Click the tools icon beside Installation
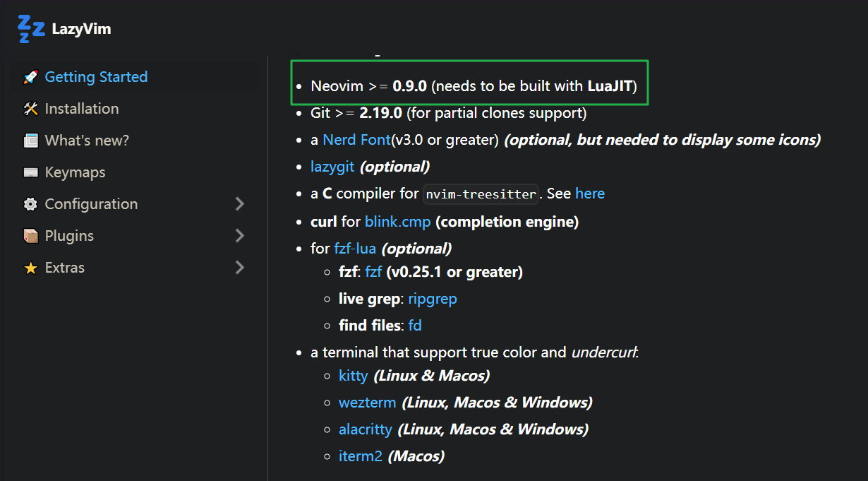Screen dimensions: 868x481 30,109
